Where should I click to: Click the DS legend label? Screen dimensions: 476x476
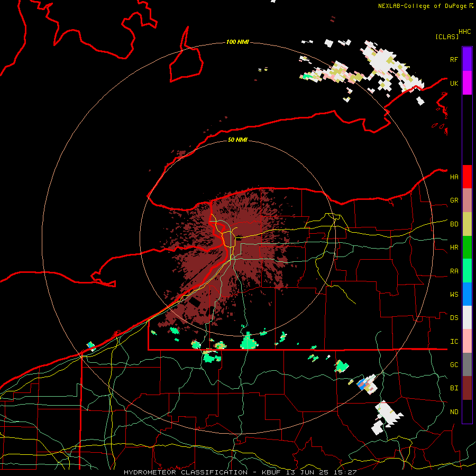tap(454, 318)
